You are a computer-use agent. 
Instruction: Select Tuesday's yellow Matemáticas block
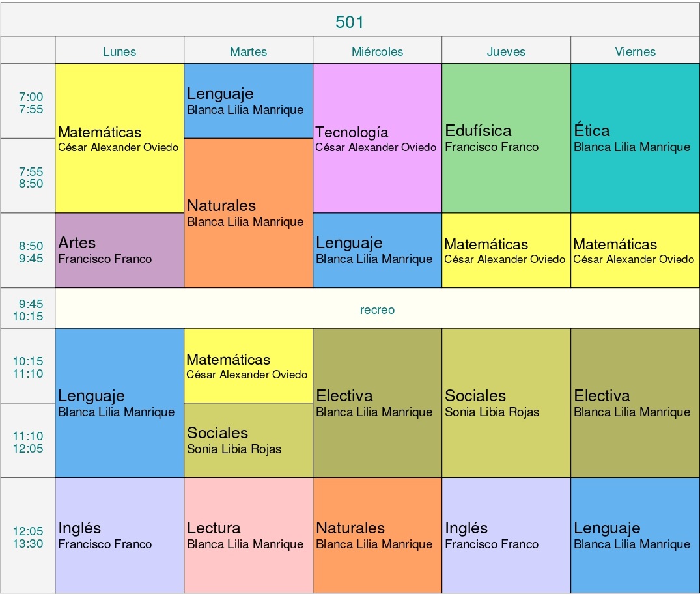pyautogui.click(x=248, y=365)
